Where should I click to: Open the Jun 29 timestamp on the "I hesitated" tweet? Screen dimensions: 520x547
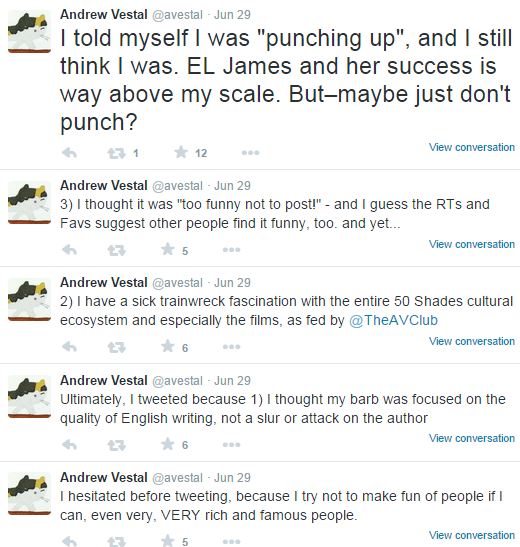click(232, 478)
